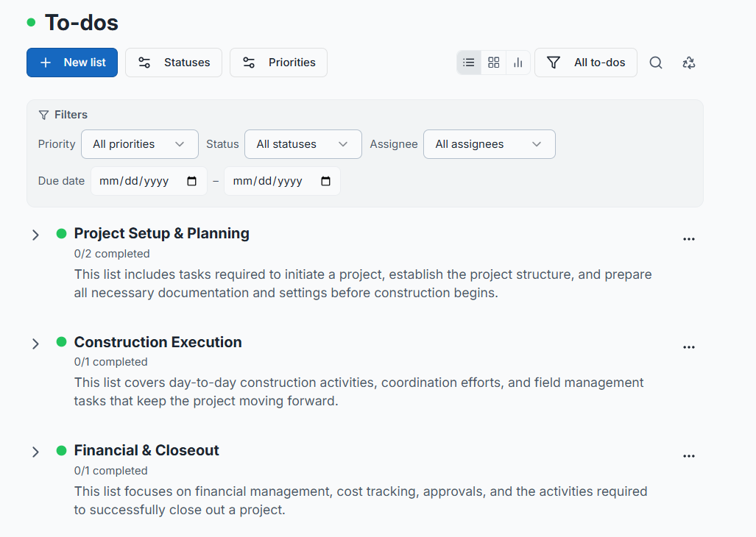Open Project Setup & Planning title
Screen dimensions: 756x537
click(x=161, y=234)
